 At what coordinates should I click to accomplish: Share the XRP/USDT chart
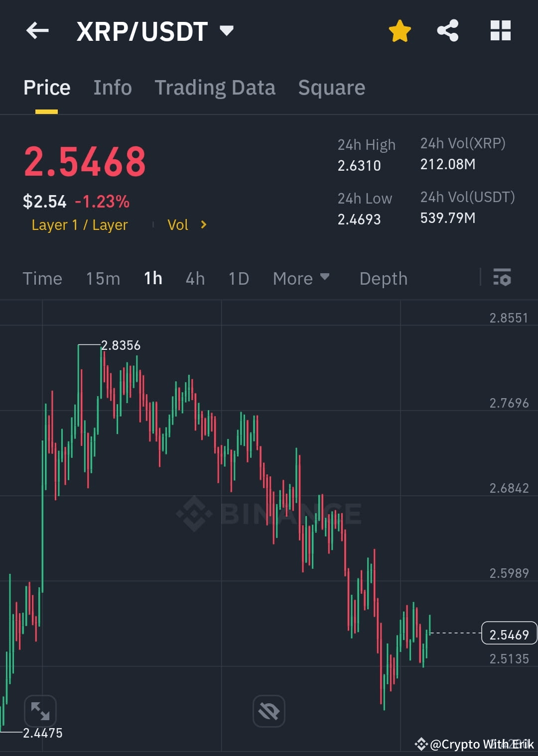(x=448, y=30)
